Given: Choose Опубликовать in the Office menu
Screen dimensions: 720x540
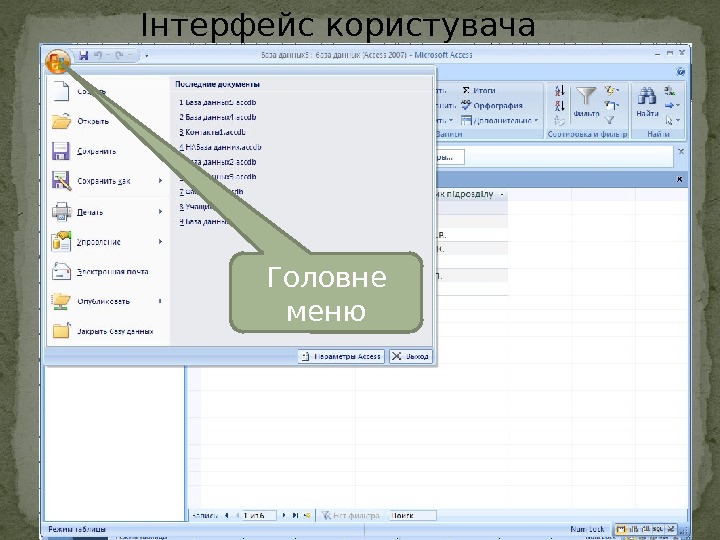Looking at the screenshot, I should [x=107, y=301].
